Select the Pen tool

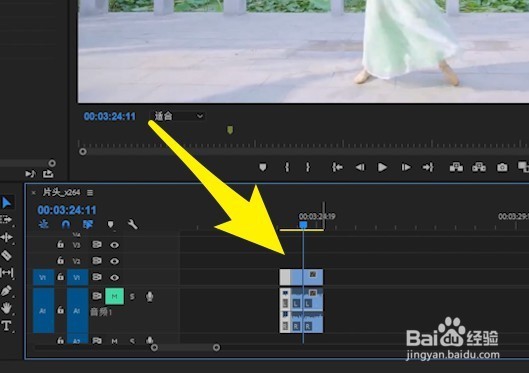(x=6, y=290)
